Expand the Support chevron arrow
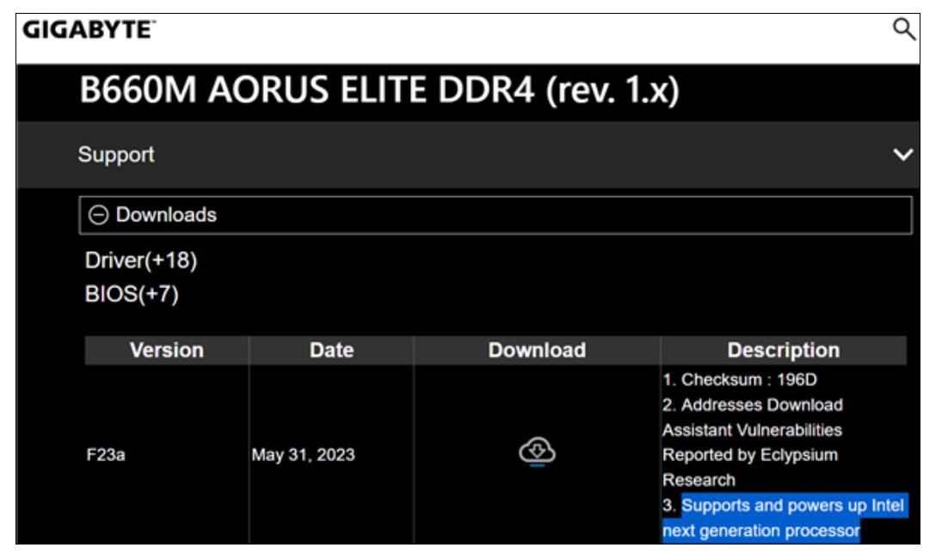This screenshot has height=560, width=948. pyautogui.click(x=902, y=154)
